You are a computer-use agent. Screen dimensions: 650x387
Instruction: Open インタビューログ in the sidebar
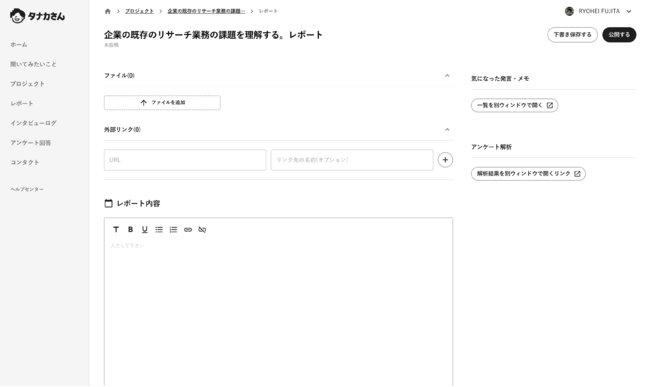click(33, 123)
